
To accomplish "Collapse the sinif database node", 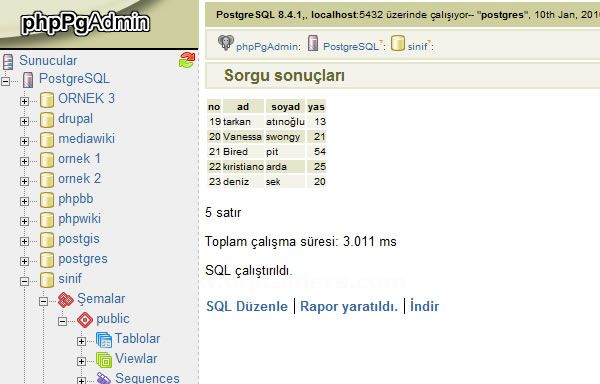I will tap(24, 281).
